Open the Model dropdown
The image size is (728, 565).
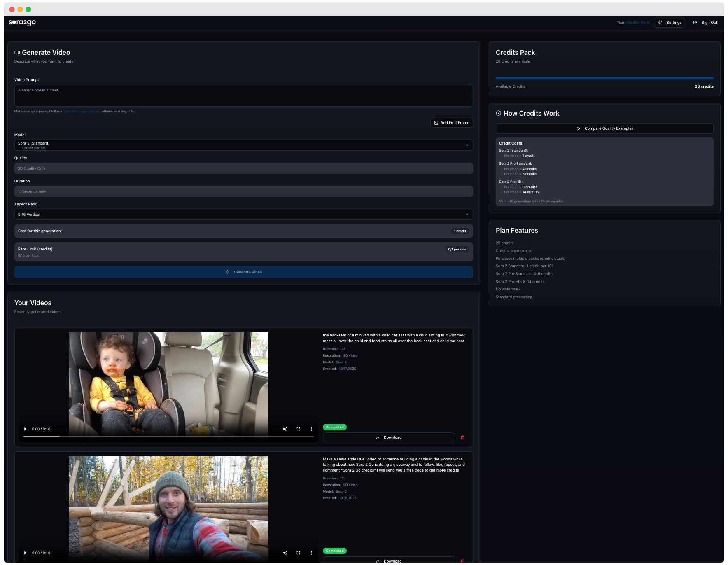pos(243,145)
